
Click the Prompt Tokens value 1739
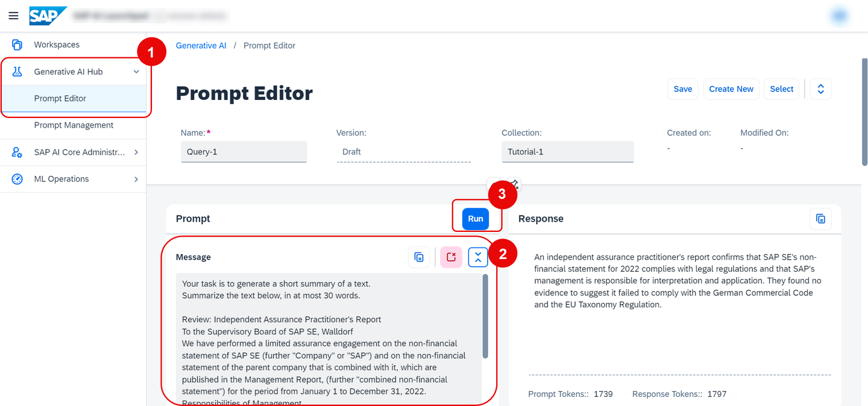[603, 394]
